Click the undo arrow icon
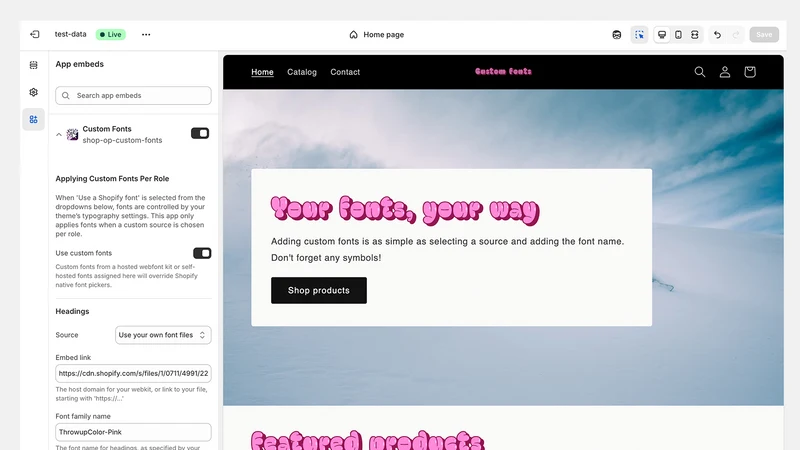800x450 pixels. [x=717, y=35]
